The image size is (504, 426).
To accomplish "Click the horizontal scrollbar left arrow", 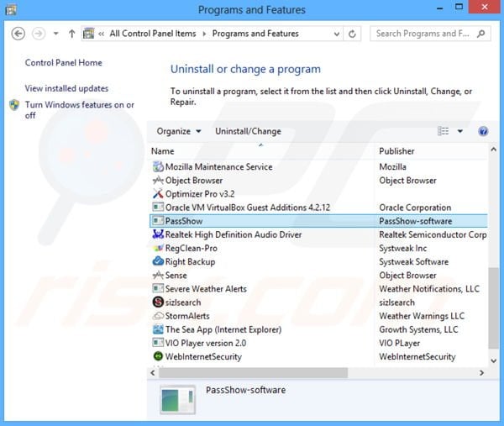I will (x=153, y=372).
